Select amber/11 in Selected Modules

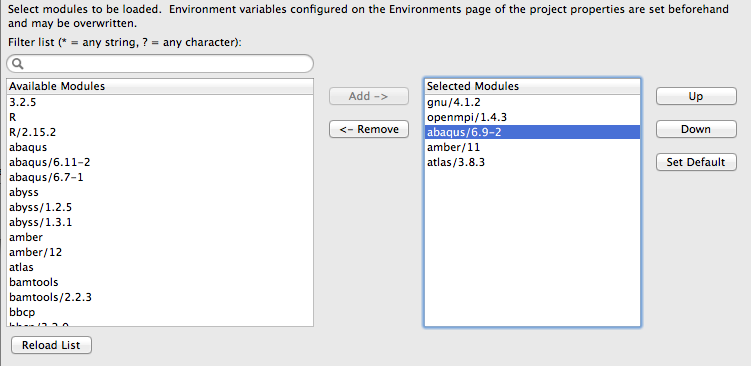pyautogui.click(x=532, y=147)
